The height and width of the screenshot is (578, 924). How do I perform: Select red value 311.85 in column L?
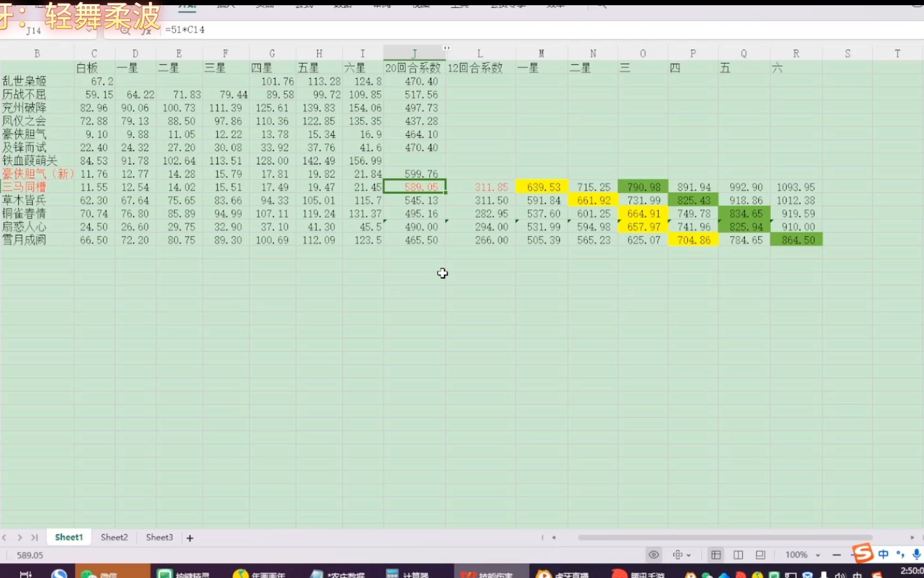480,187
